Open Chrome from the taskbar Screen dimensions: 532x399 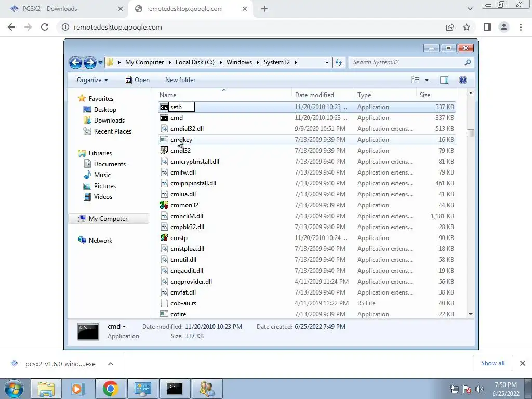[110, 389]
